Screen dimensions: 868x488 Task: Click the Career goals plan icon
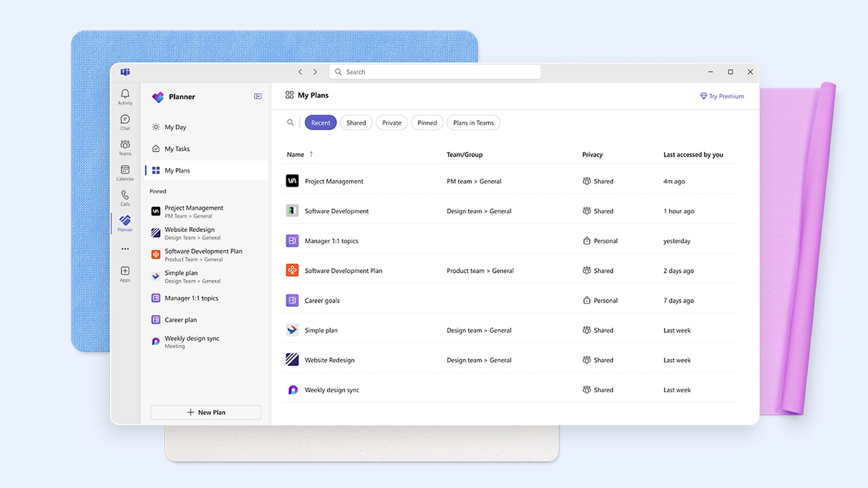click(x=292, y=300)
